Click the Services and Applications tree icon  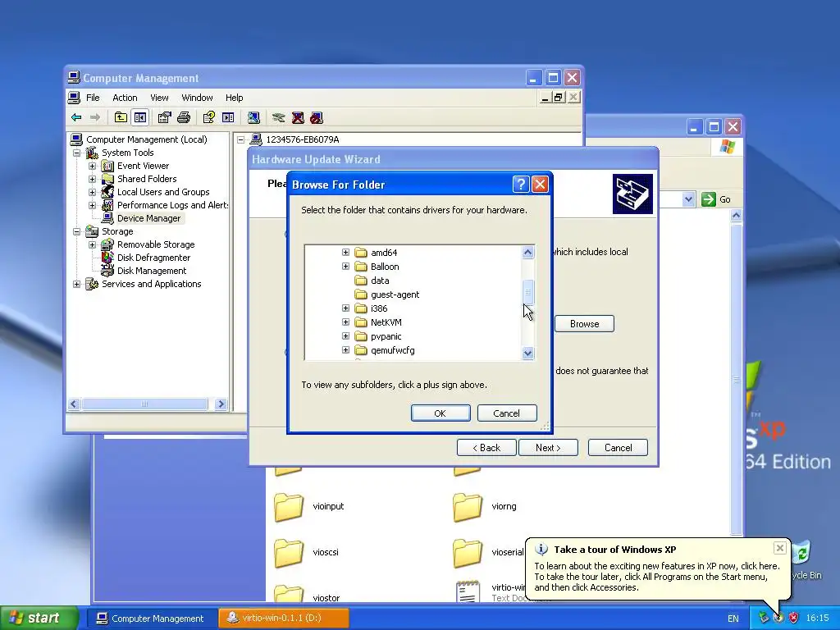tap(92, 284)
